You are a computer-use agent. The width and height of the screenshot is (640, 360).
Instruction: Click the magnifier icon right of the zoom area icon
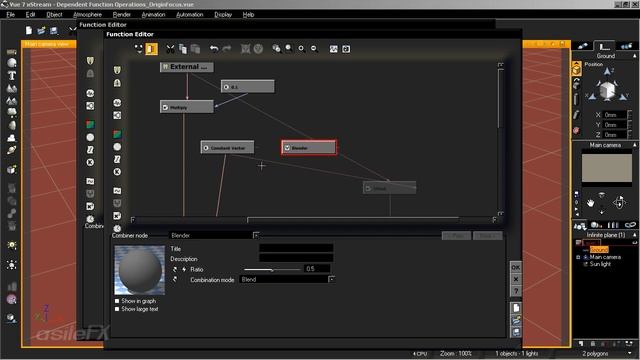point(289,49)
